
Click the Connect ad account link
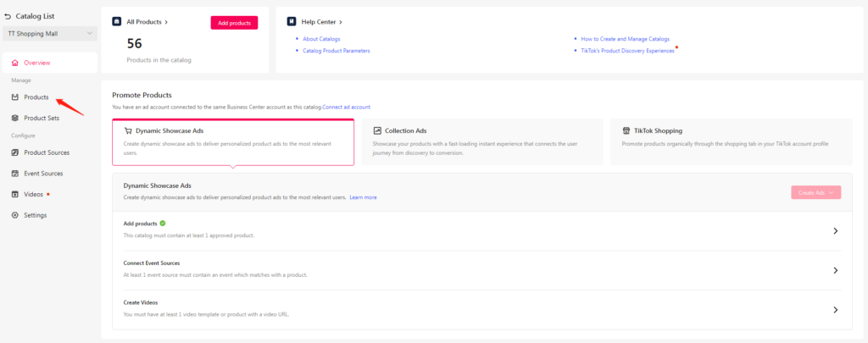point(347,108)
